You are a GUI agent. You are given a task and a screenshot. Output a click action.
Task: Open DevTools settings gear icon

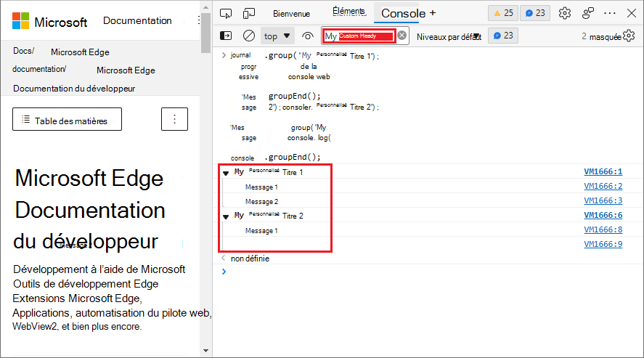[x=565, y=13]
